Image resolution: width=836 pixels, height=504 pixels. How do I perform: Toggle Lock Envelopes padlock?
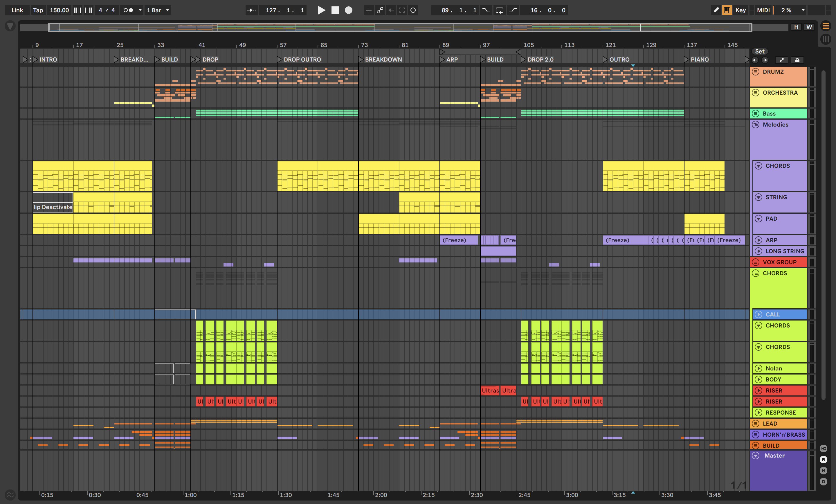pyautogui.click(x=797, y=60)
